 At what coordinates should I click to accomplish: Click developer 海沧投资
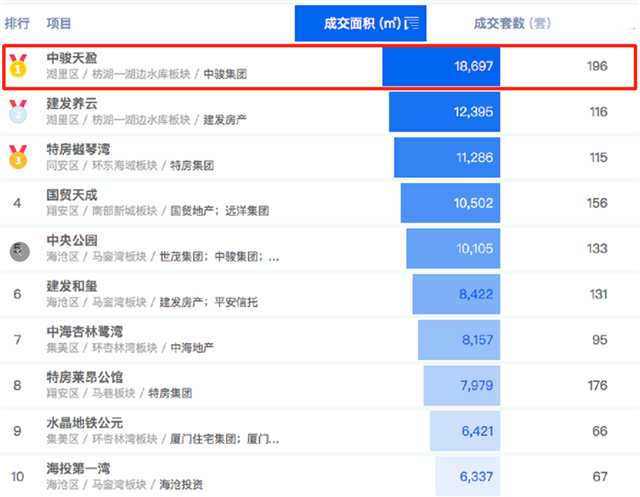point(181,485)
